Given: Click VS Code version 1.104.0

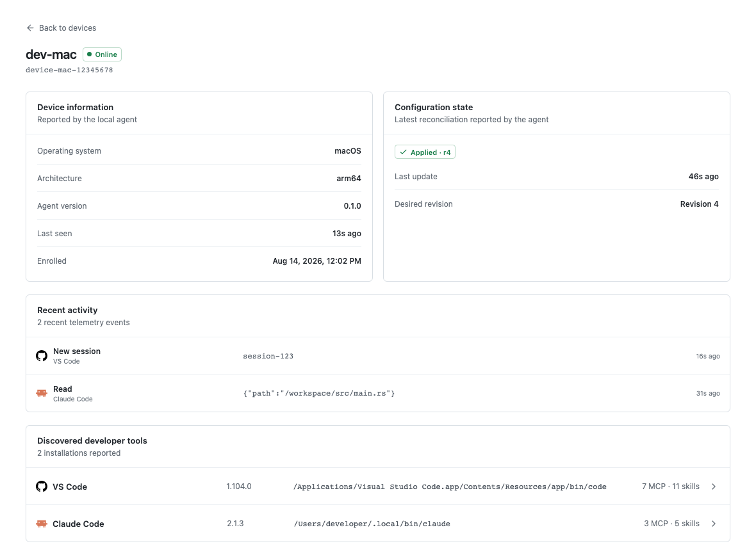Looking at the screenshot, I should point(239,487).
